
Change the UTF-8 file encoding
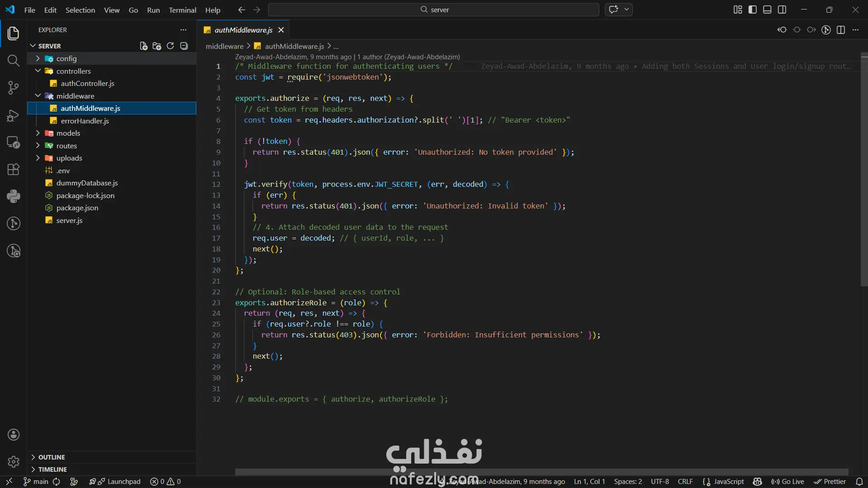659,482
